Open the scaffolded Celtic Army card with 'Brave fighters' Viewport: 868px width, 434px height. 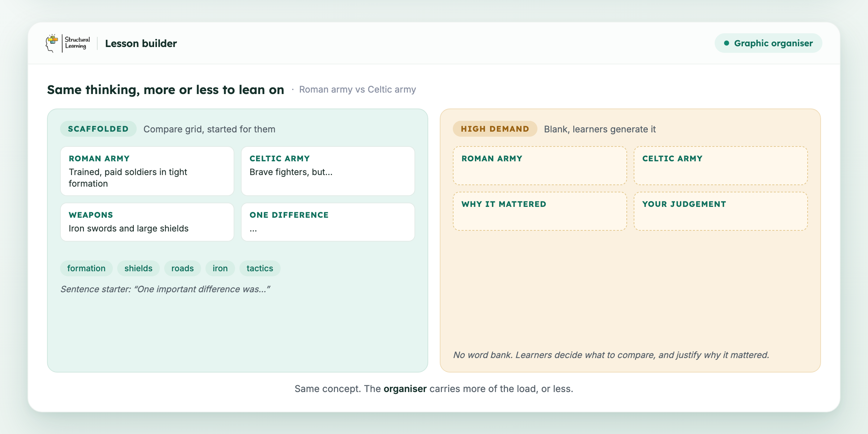328,171
